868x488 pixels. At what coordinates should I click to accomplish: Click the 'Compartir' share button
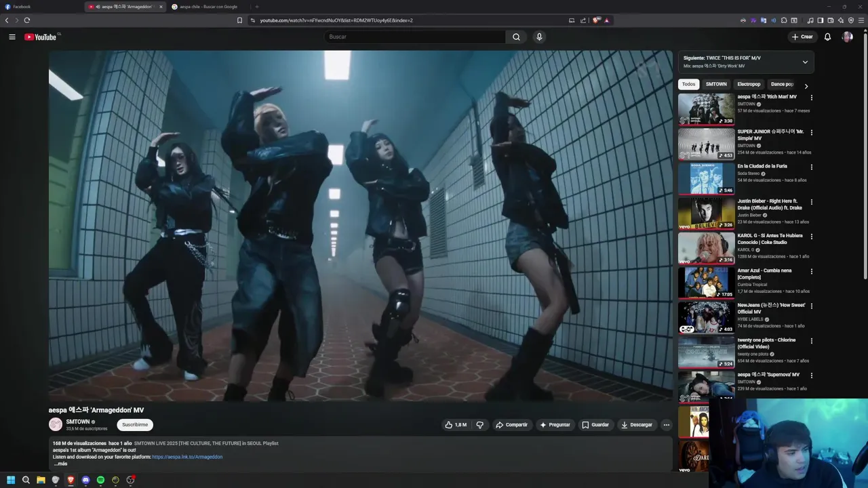[511, 425]
